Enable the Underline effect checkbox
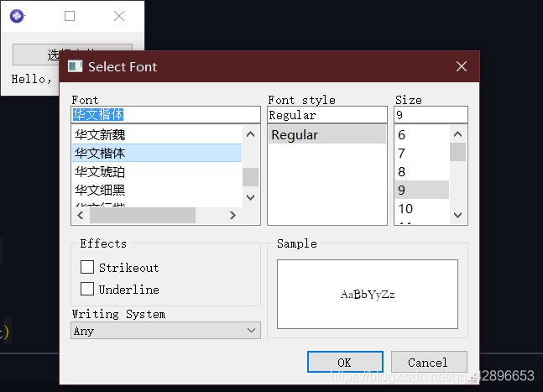Image resolution: width=543 pixels, height=392 pixels. pos(87,289)
